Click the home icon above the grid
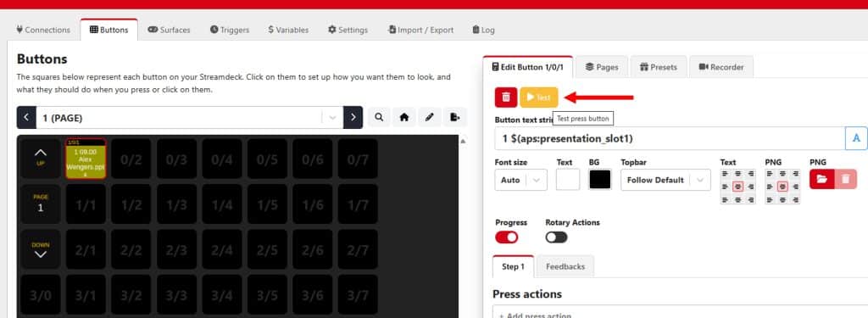 [x=404, y=118]
